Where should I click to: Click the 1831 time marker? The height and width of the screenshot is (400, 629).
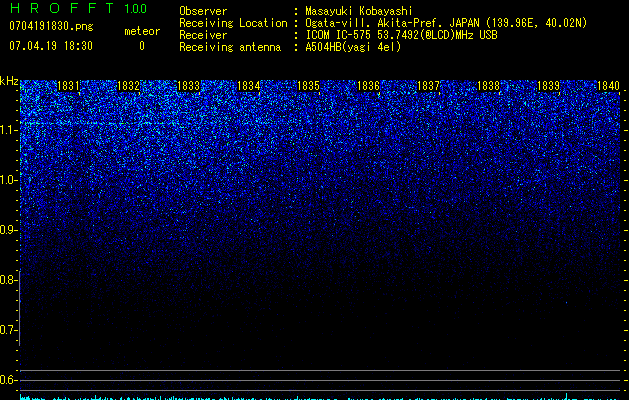[68, 86]
